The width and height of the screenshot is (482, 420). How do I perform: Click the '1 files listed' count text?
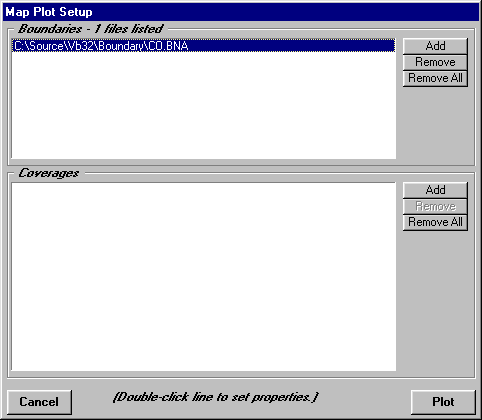pyautogui.click(x=129, y=29)
